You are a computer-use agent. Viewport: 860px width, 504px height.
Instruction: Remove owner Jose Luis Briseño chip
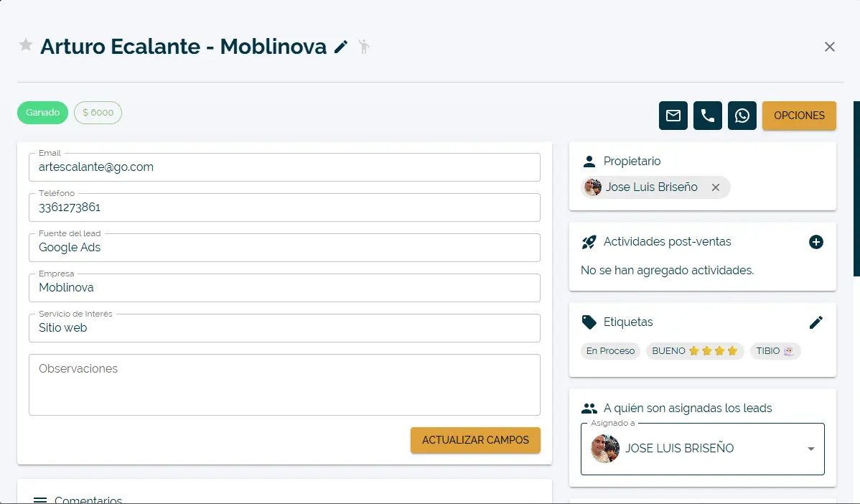click(715, 187)
